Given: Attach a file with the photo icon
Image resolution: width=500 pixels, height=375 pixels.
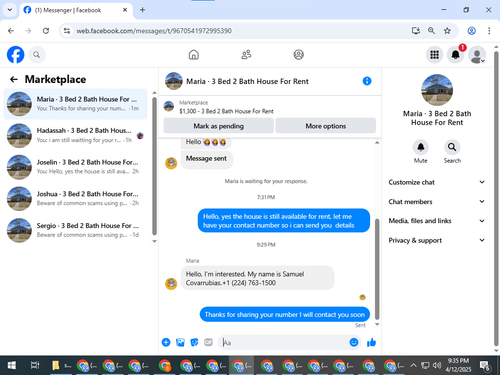Looking at the screenshot, I should point(180,342).
